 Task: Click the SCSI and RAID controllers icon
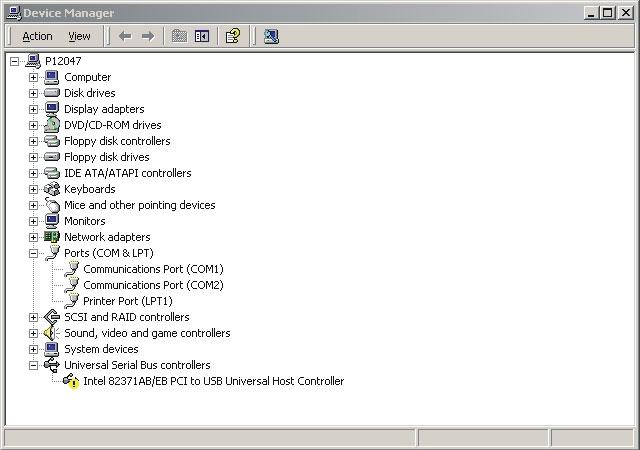click(51, 317)
